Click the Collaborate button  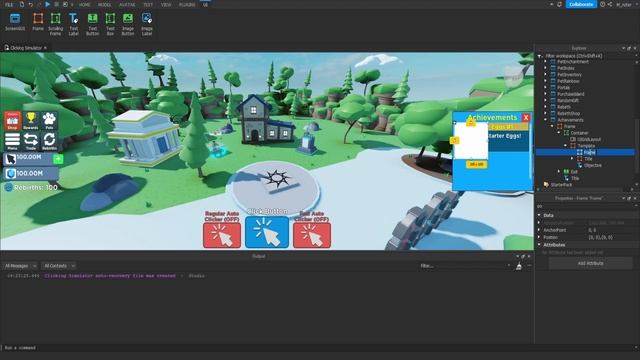click(x=581, y=4)
